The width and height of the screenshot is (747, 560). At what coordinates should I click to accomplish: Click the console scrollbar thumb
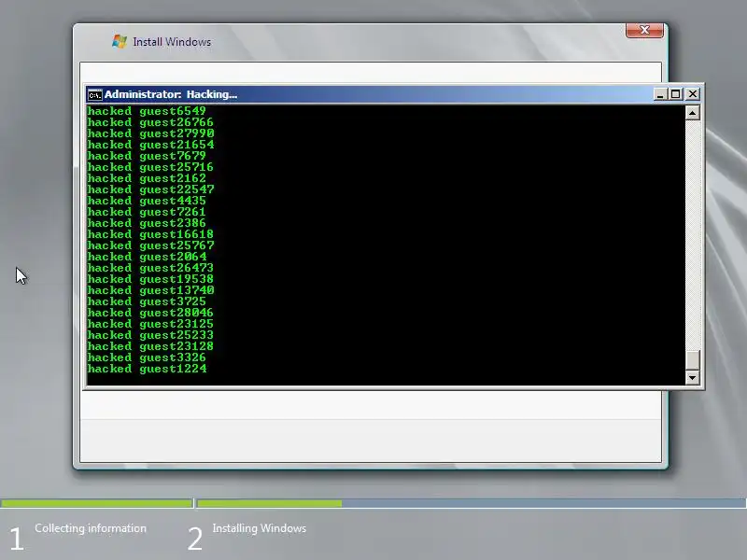click(692, 359)
